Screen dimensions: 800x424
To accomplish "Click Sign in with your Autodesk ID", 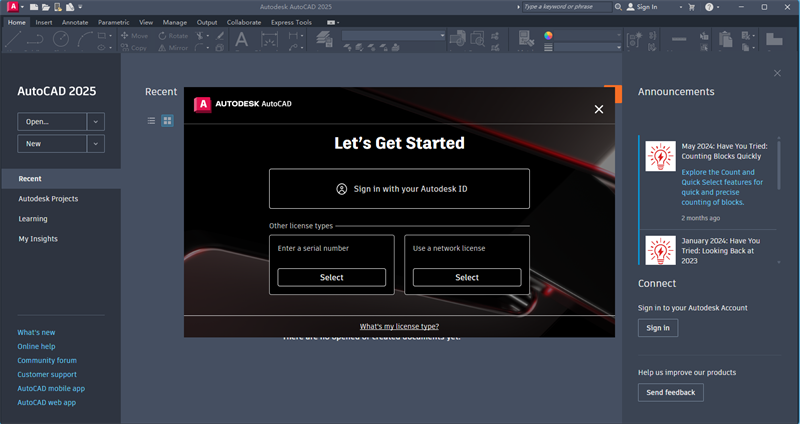I will pos(399,188).
